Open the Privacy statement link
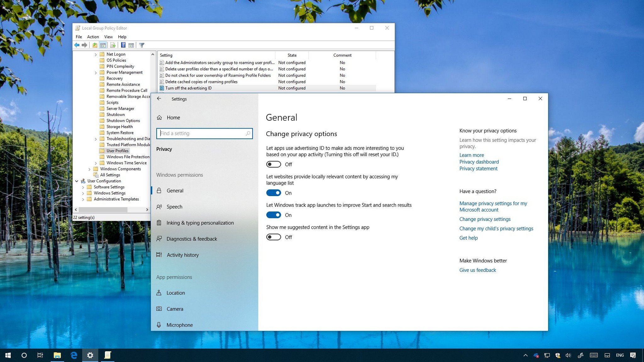 [x=478, y=168]
